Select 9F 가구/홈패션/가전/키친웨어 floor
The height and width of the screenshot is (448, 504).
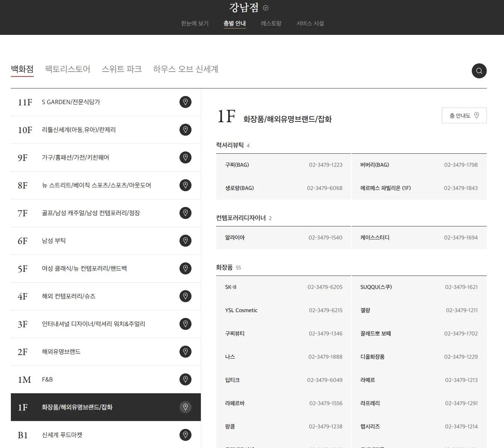click(x=106, y=157)
